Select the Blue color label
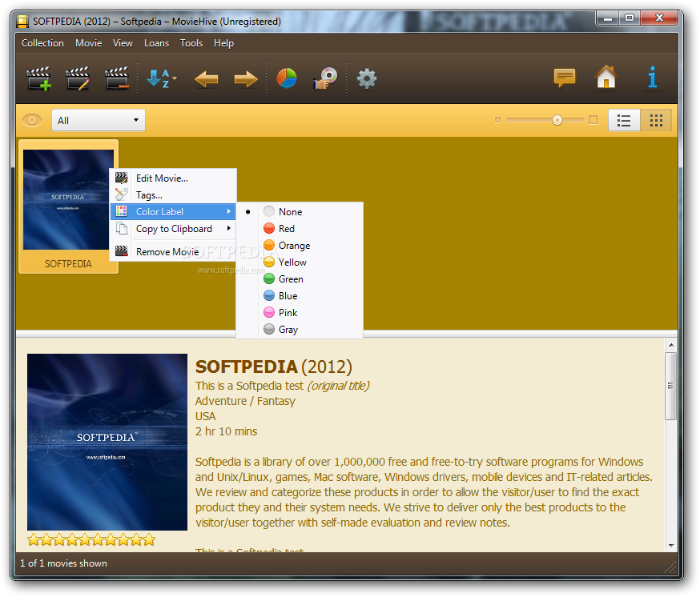This screenshot has height=597, width=700. pyautogui.click(x=300, y=296)
